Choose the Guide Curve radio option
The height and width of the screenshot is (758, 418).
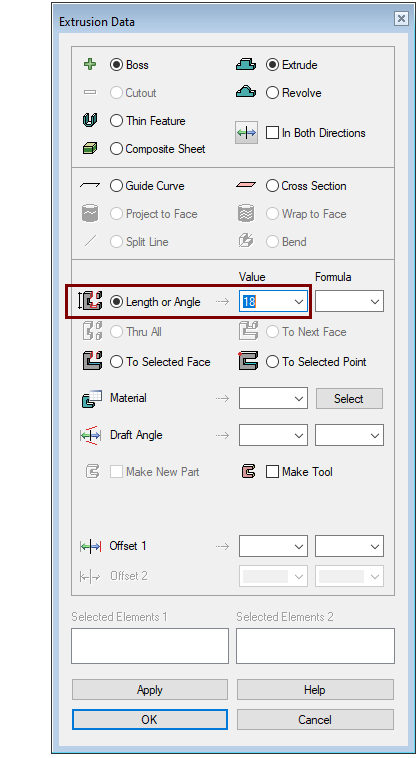pyautogui.click(x=116, y=186)
